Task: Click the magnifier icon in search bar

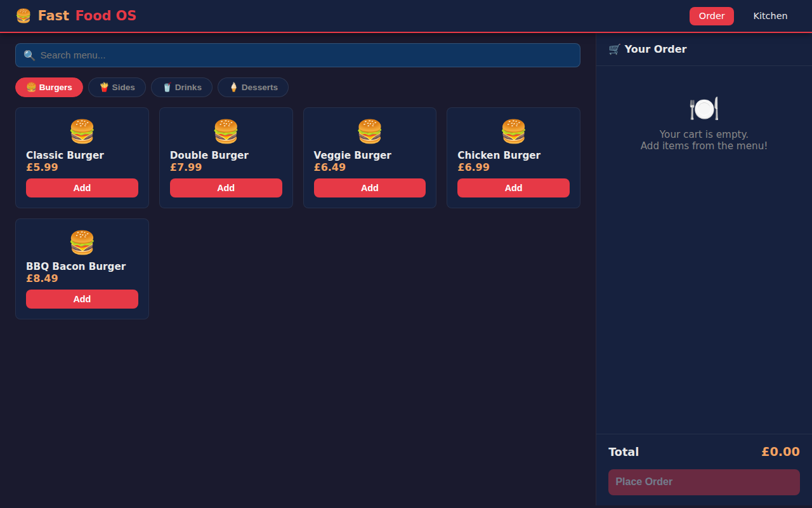Action: pos(29,55)
